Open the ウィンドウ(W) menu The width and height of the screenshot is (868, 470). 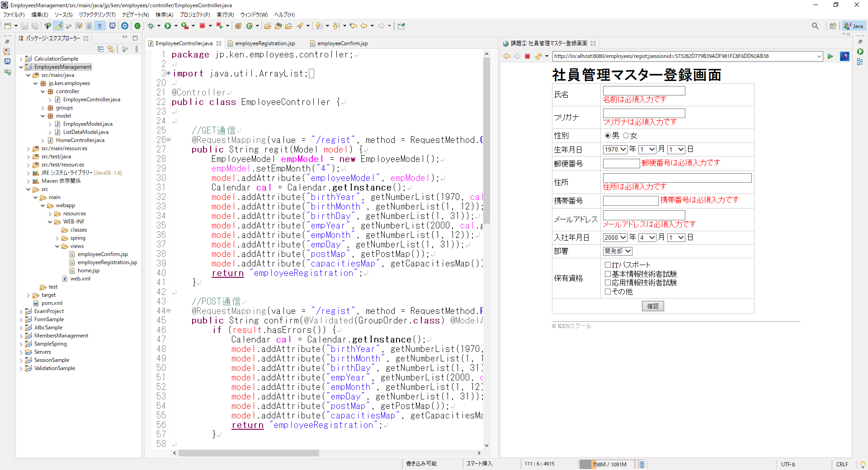coord(254,15)
